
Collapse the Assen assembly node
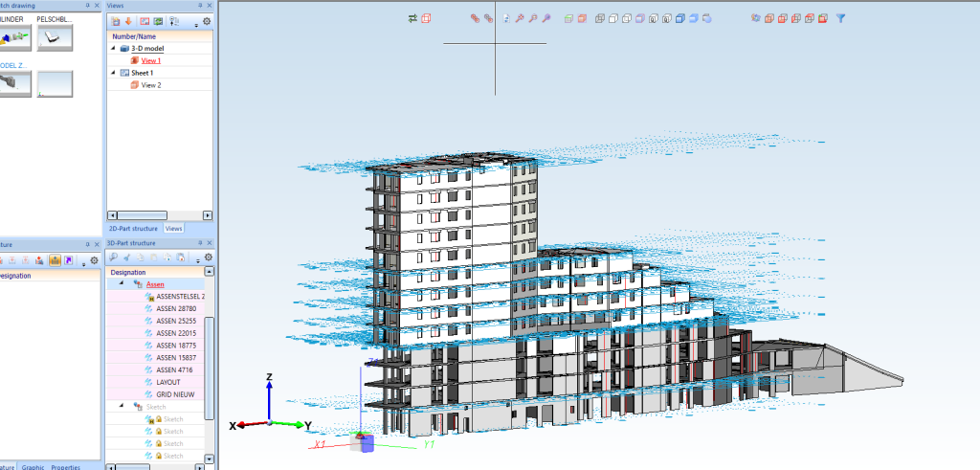click(x=122, y=284)
